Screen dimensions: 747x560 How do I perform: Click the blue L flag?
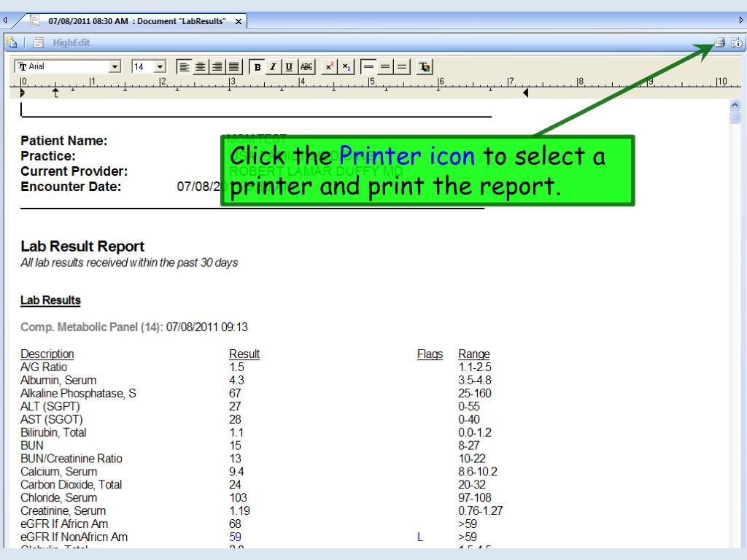click(420, 537)
